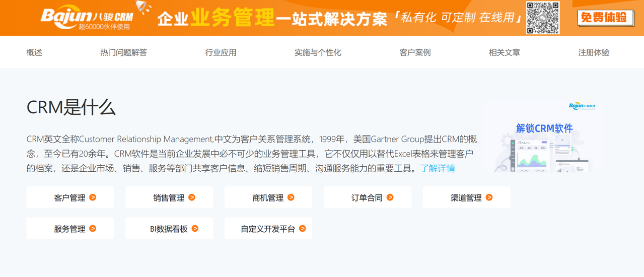
Task: Switch to the 行业应用 tab
Action: 221,52
